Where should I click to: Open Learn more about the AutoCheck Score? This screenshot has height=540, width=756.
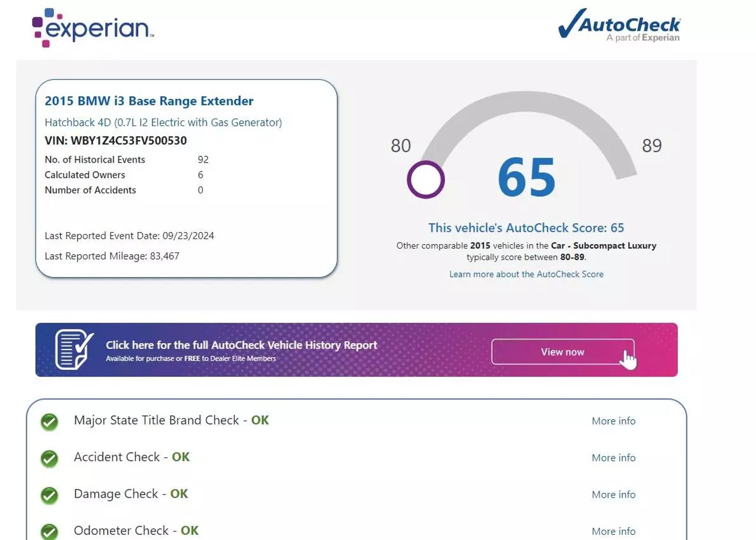pyautogui.click(x=526, y=274)
